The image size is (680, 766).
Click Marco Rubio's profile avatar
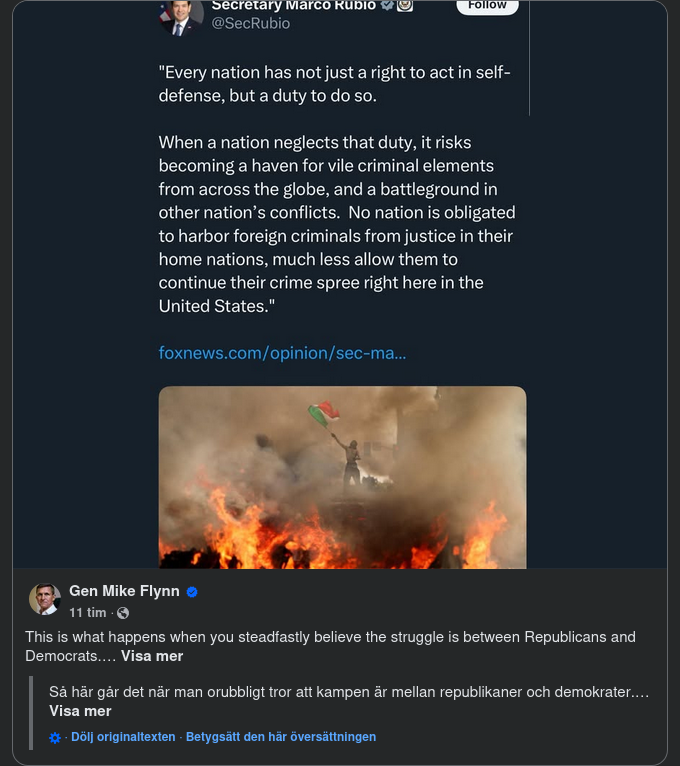[181, 14]
